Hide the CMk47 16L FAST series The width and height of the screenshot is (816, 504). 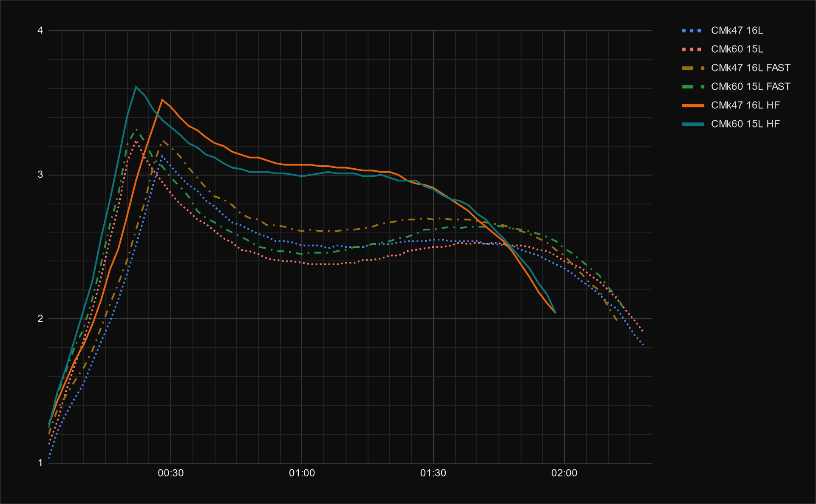pyautogui.click(x=750, y=68)
